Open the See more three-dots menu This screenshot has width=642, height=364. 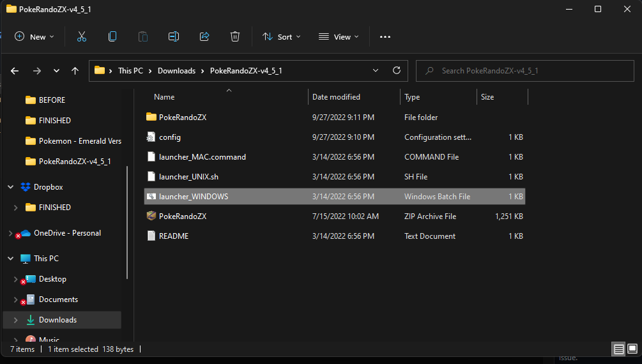[x=385, y=37]
